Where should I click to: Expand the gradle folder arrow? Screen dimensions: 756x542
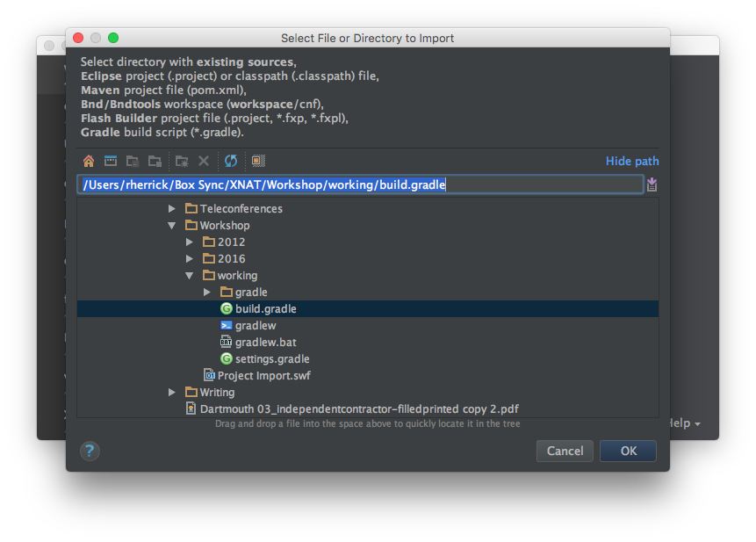point(207,293)
